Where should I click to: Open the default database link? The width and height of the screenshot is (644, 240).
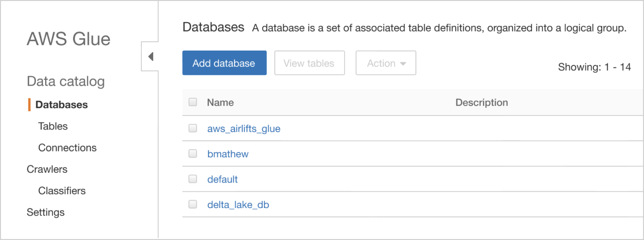(222, 179)
